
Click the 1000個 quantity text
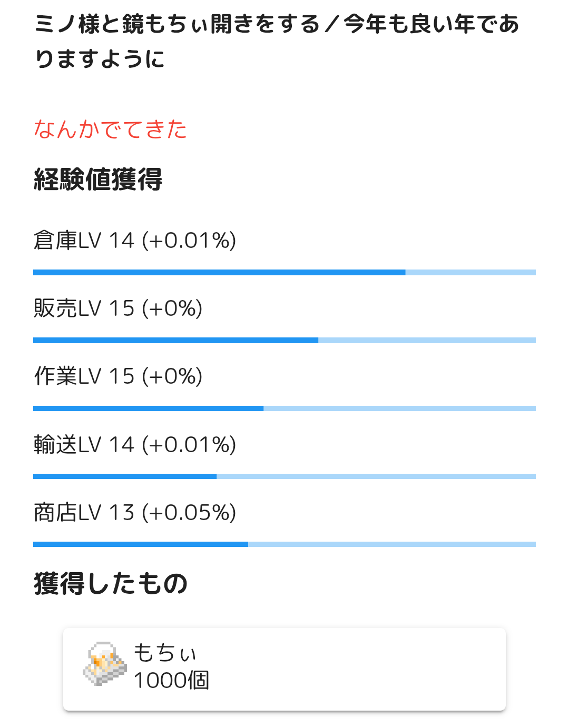point(171,681)
